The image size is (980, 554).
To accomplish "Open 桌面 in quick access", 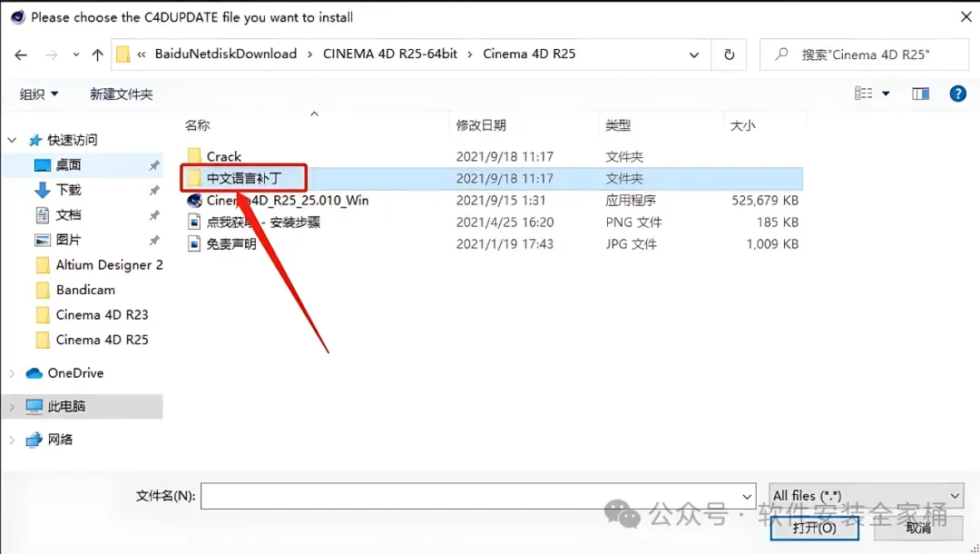I will 69,165.
